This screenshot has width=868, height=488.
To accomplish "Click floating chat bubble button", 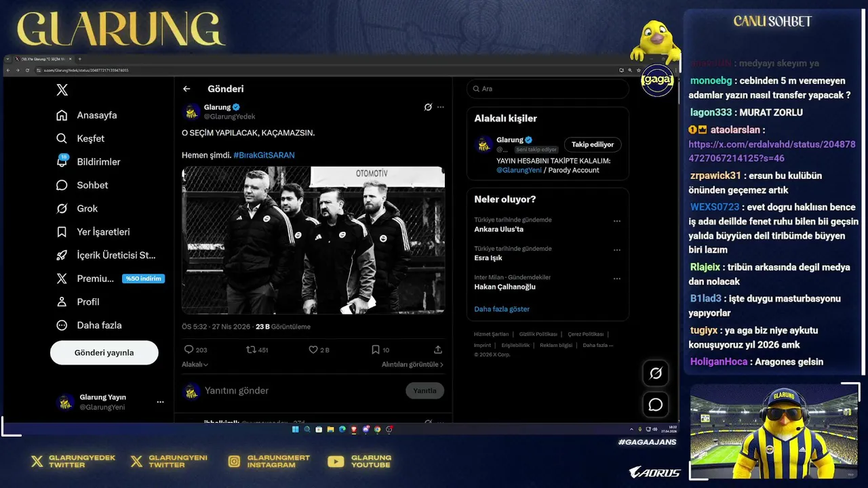I will (656, 405).
